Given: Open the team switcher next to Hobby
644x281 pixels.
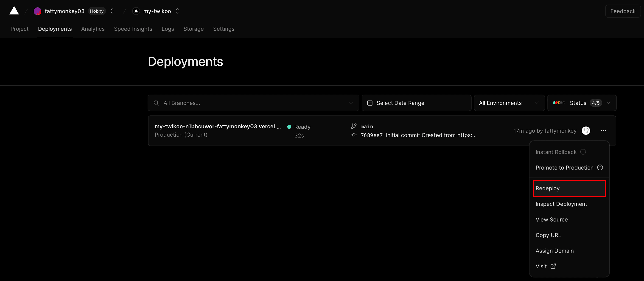Looking at the screenshot, I should (112, 11).
